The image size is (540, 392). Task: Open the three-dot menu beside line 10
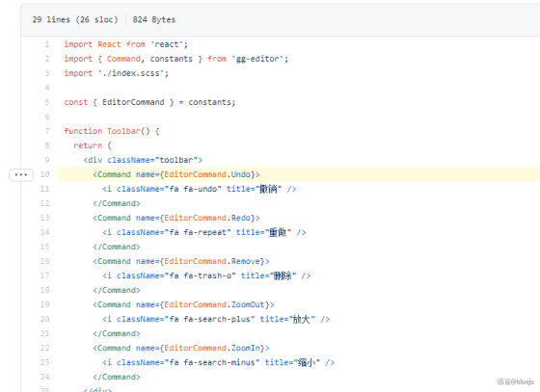click(21, 175)
